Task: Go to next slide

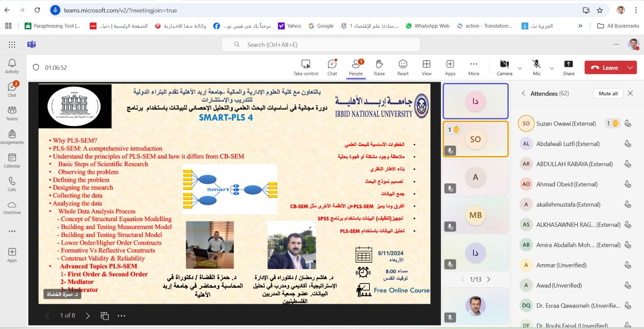Action: 88,316
